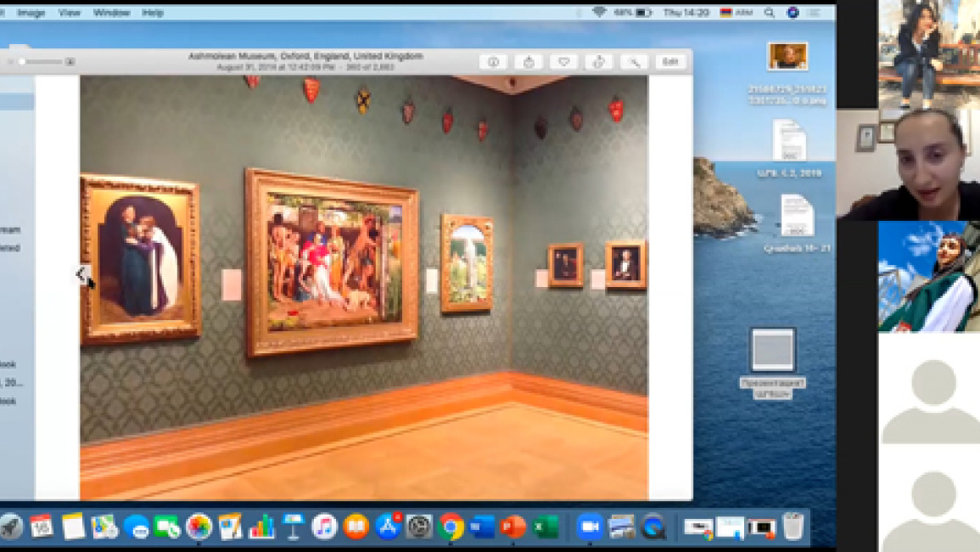Go to the previous photo arrow
The width and height of the screenshot is (980, 552).
(81, 274)
